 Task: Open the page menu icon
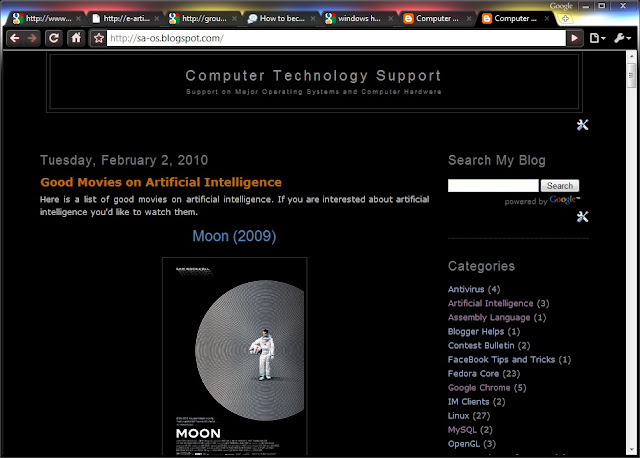coord(597,38)
